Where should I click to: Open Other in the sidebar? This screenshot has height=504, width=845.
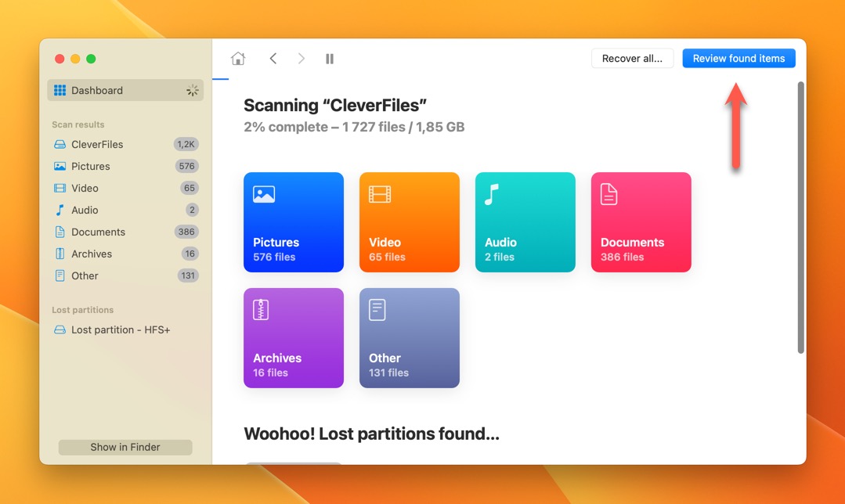[125, 275]
